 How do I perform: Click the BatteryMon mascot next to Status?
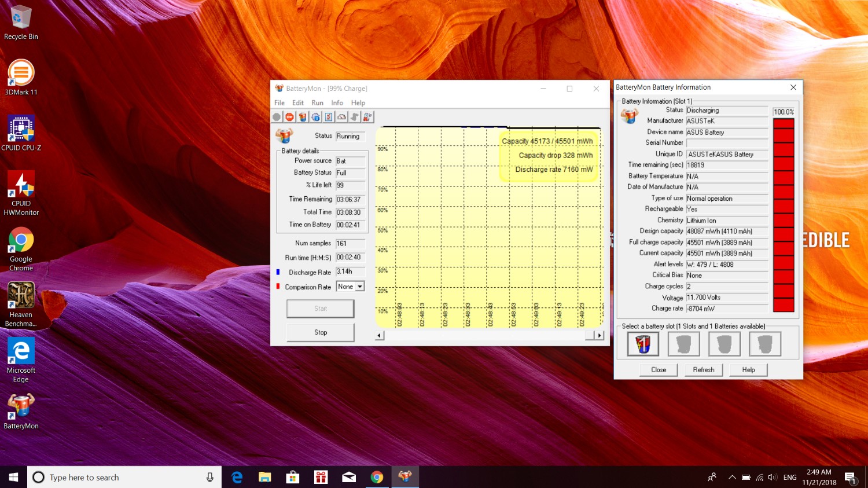[284, 135]
